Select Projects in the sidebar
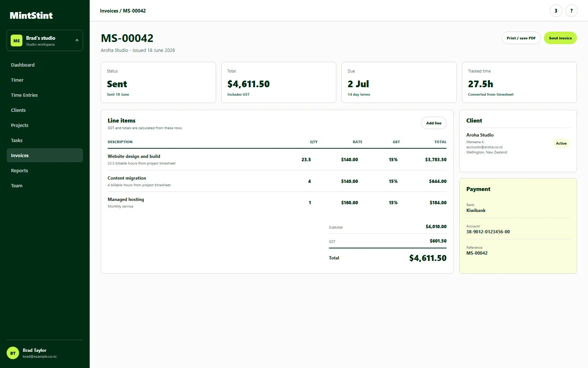The width and height of the screenshot is (588, 368). (45, 125)
